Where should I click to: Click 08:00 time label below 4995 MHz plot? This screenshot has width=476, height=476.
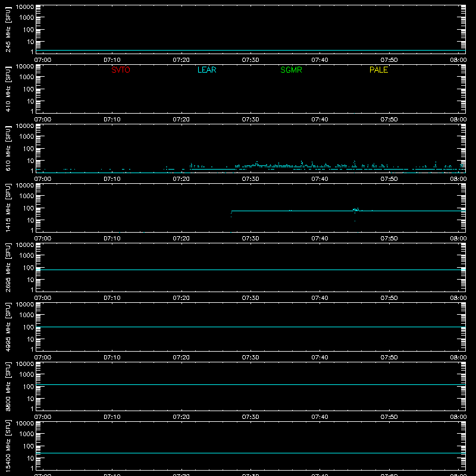click(x=458, y=358)
